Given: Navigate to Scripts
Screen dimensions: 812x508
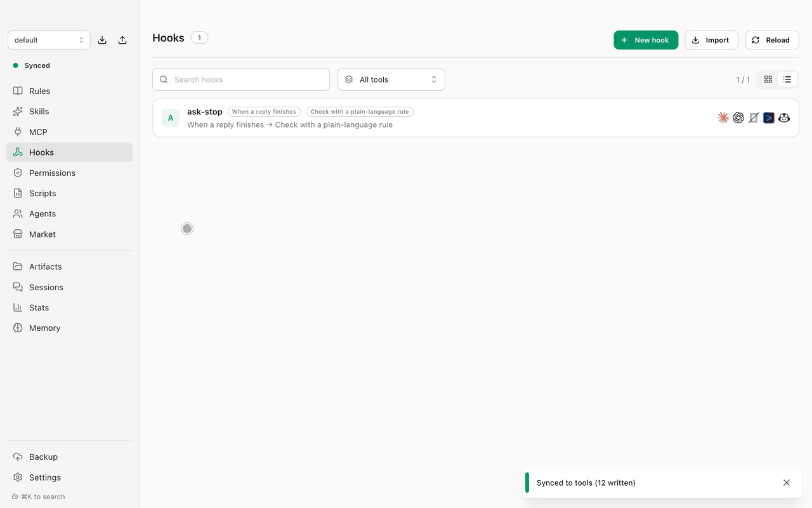Looking at the screenshot, I should pos(69,193).
